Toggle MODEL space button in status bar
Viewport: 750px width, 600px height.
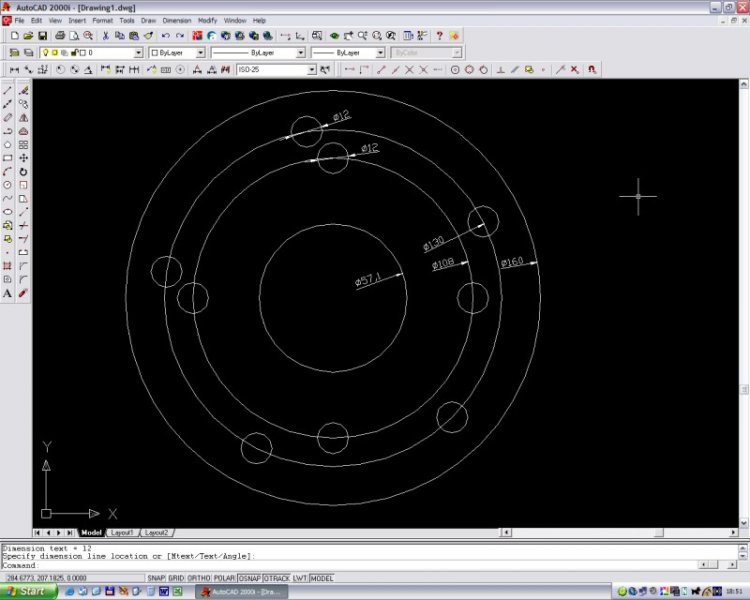pos(322,578)
